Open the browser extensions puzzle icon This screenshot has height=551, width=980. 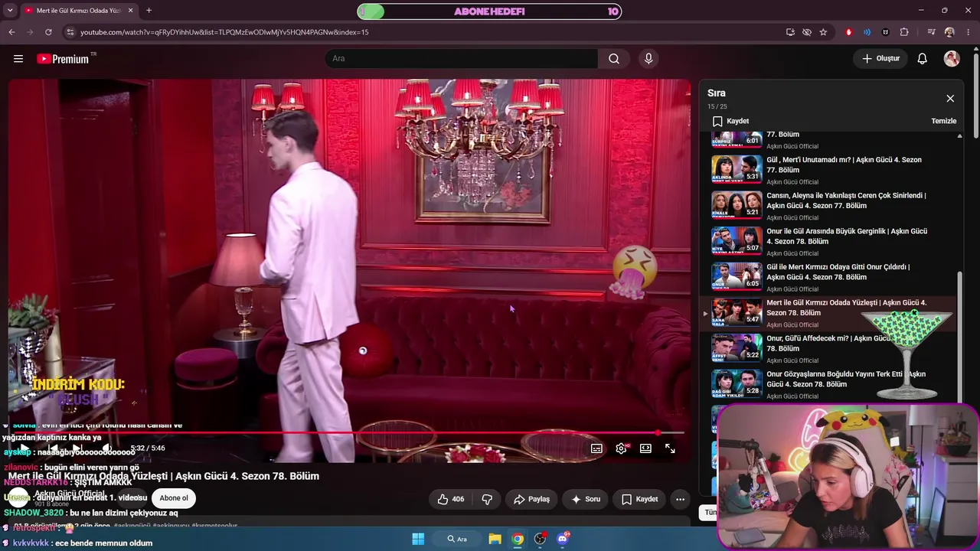click(904, 32)
